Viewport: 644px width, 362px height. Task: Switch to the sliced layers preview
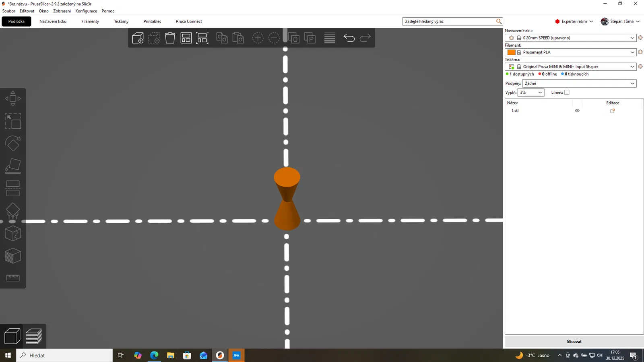[x=34, y=336]
